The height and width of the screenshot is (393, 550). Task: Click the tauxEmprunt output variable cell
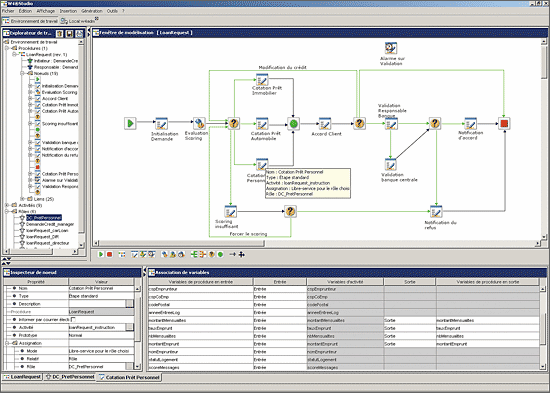click(487, 328)
